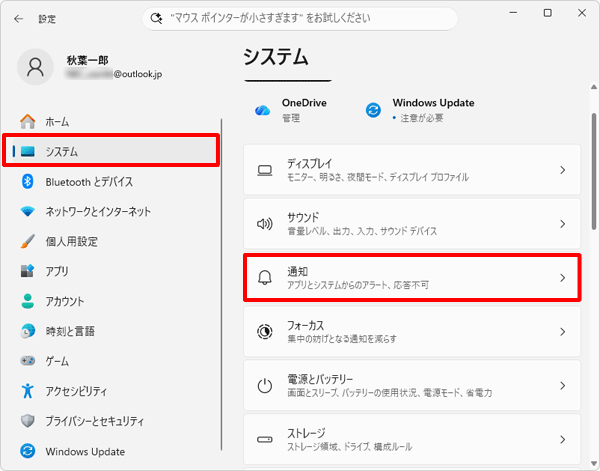Click the ホーム house icon
This screenshot has height=471, width=600.
point(28,122)
